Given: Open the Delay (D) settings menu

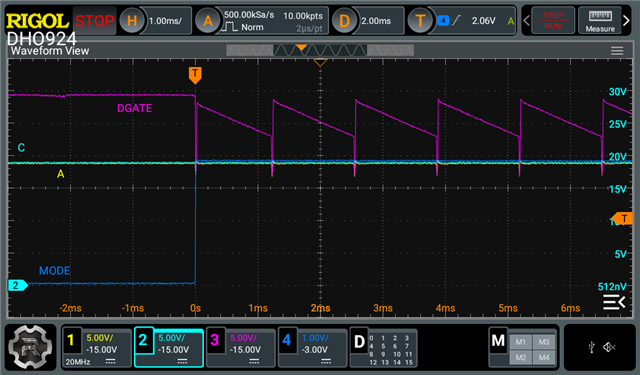Looking at the screenshot, I should pyautogui.click(x=344, y=20).
